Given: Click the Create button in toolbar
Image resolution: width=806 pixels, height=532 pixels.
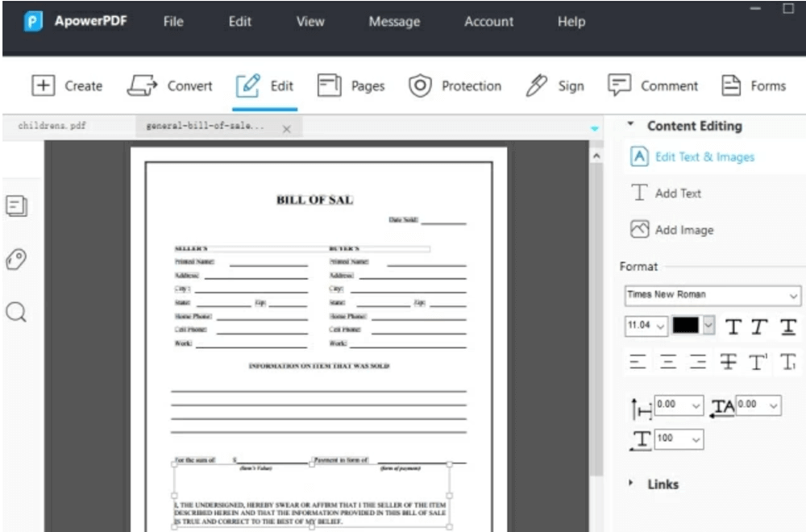Looking at the screenshot, I should pyautogui.click(x=67, y=86).
